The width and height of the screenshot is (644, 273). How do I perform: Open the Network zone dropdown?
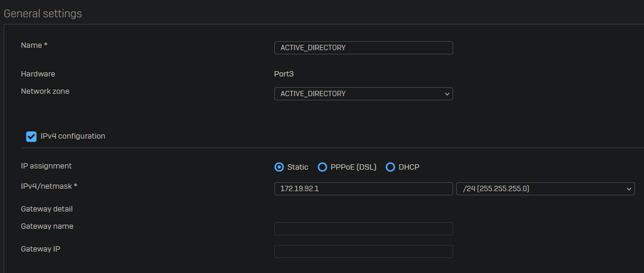pyautogui.click(x=363, y=94)
